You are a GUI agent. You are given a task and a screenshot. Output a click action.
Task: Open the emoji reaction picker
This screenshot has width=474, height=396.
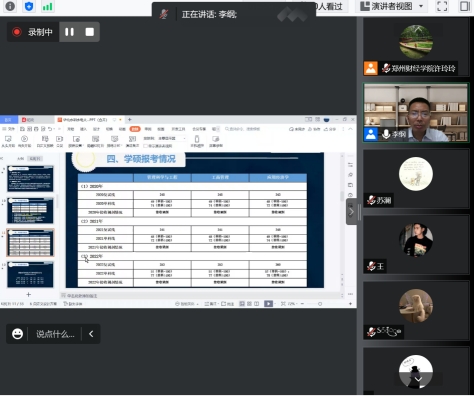(x=17, y=334)
